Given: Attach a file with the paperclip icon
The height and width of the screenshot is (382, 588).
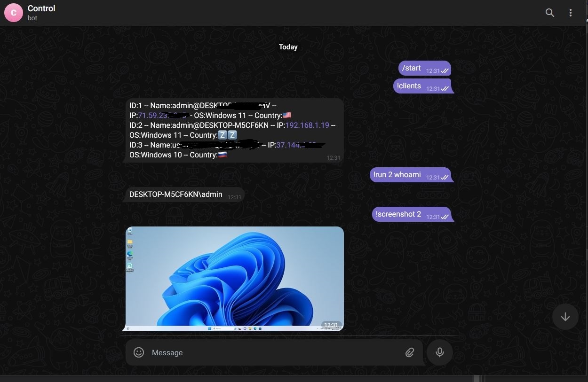Looking at the screenshot, I should [x=410, y=352].
